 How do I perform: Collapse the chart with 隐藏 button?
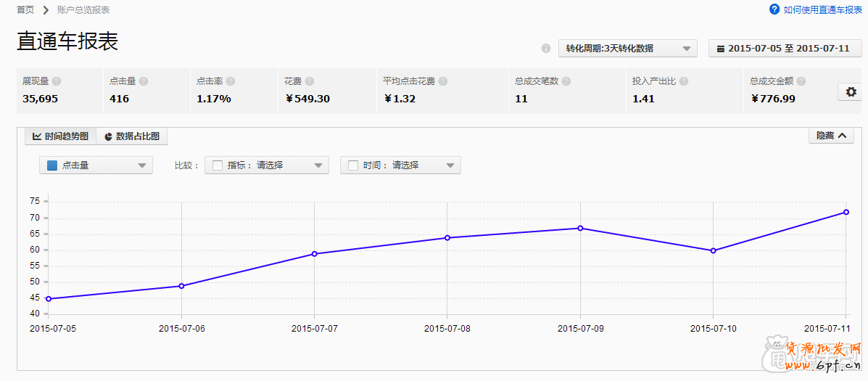coord(830,136)
